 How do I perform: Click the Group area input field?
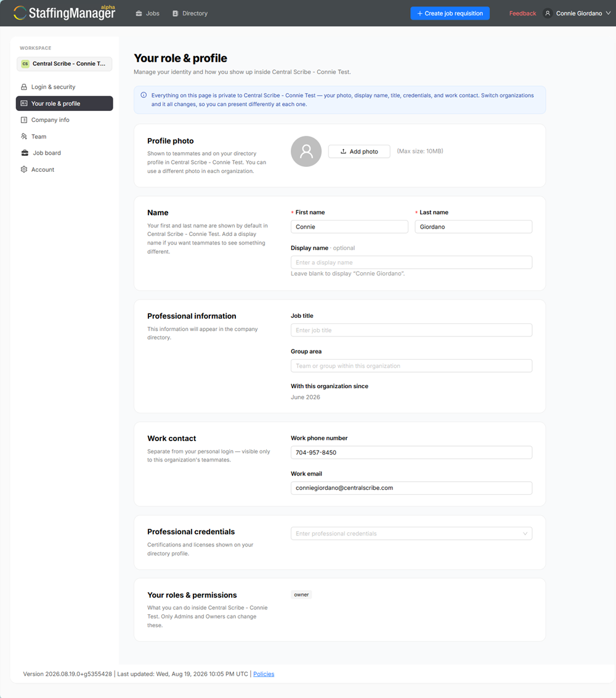[411, 366]
